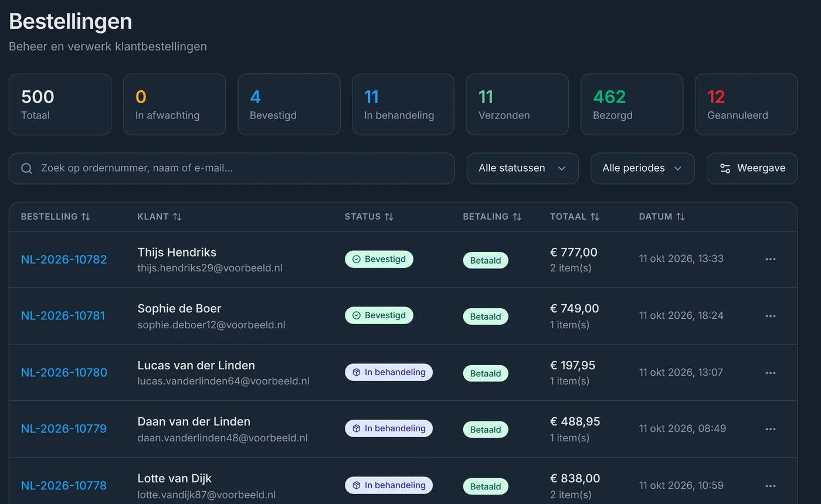Select the Totaal 500 summary card
Screen dimensions: 821x504
[60, 104]
